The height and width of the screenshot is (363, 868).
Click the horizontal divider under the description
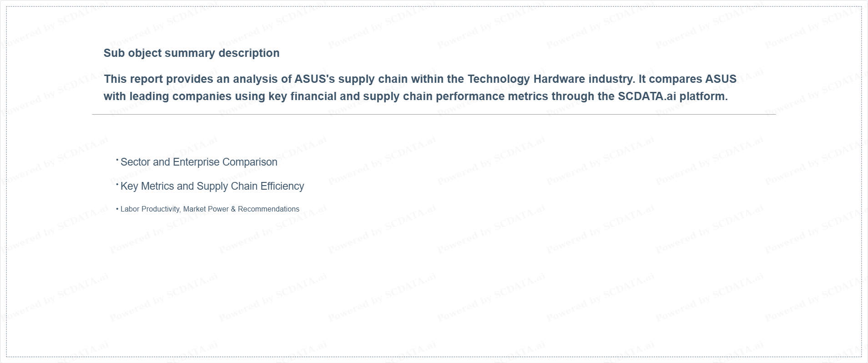(x=434, y=115)
